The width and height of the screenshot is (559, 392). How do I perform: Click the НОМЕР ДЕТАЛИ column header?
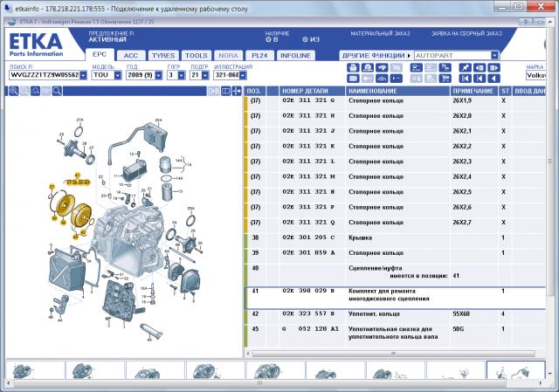pyautogui.click(x=312, y=91)
